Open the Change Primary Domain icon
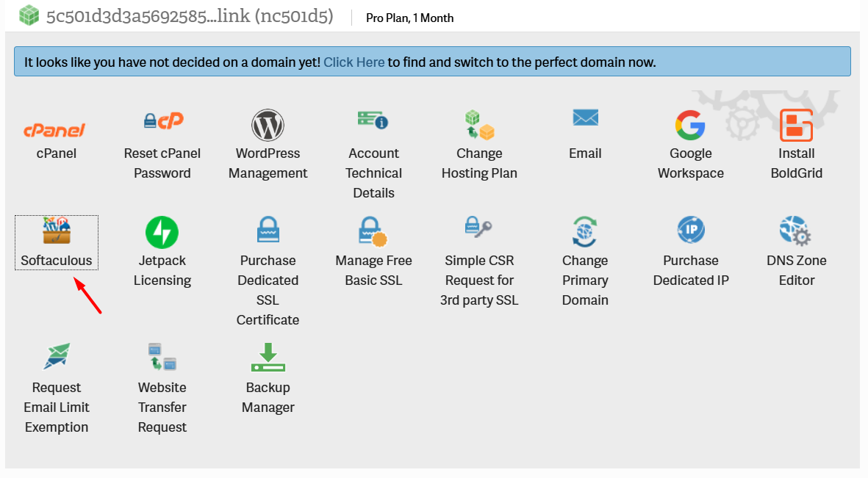The width and height of the screenshot is (868, 478). [x=584, y=232]
